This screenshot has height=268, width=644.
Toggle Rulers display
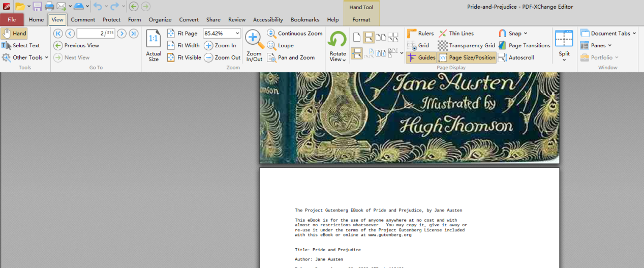pyautogui.click(x=420, y=34)
